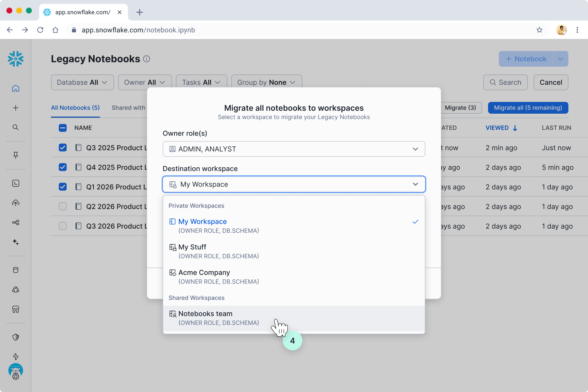
Task: Sort by the VIEWED column header
Action: point(501,128)
